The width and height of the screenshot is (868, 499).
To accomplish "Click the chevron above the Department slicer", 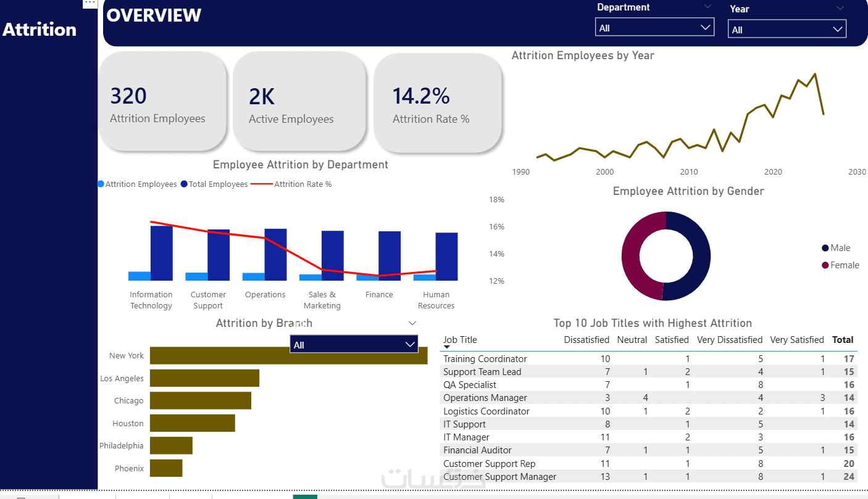I will click(707, 7).
